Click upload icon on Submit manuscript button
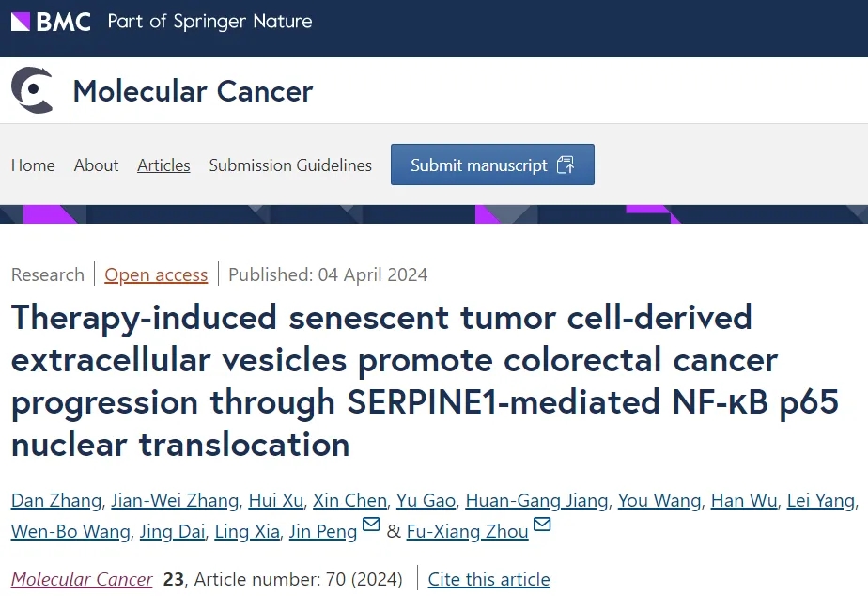Image resolution: width=868 pixels, height=596 pixels. tap(566, 165)
